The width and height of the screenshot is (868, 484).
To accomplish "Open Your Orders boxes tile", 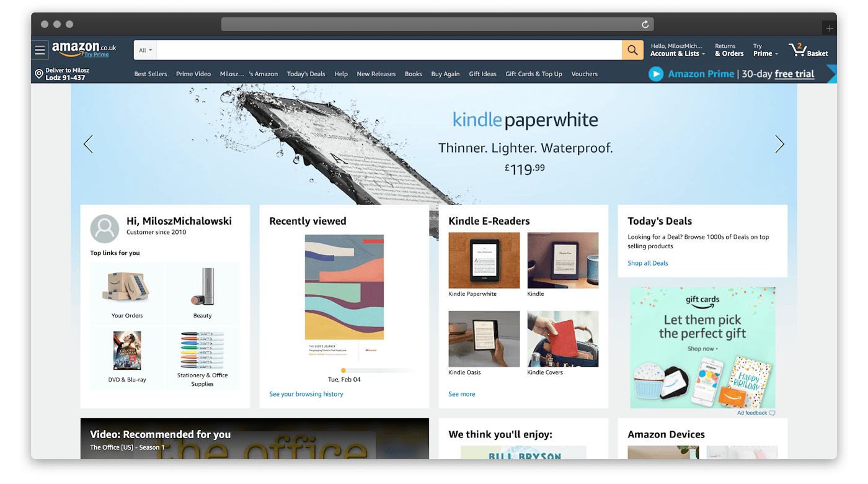I will point(127,294).
